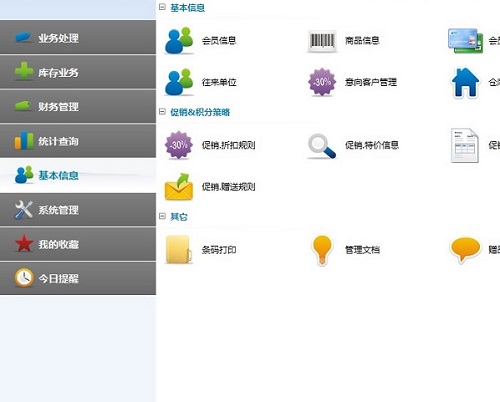Viewport: 500px width, 402px height.
Task: Click the credit cards icon in first row
Action: pos(465,41)
